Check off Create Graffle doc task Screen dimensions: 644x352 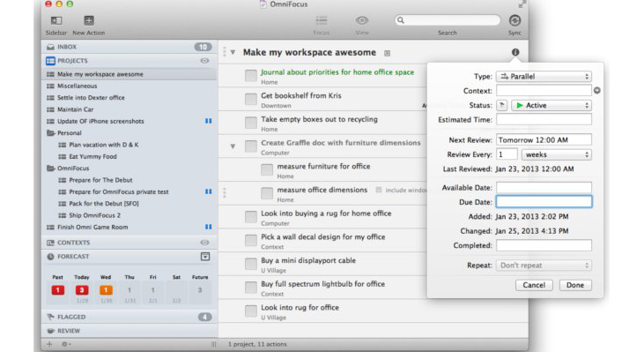(250, 146)
